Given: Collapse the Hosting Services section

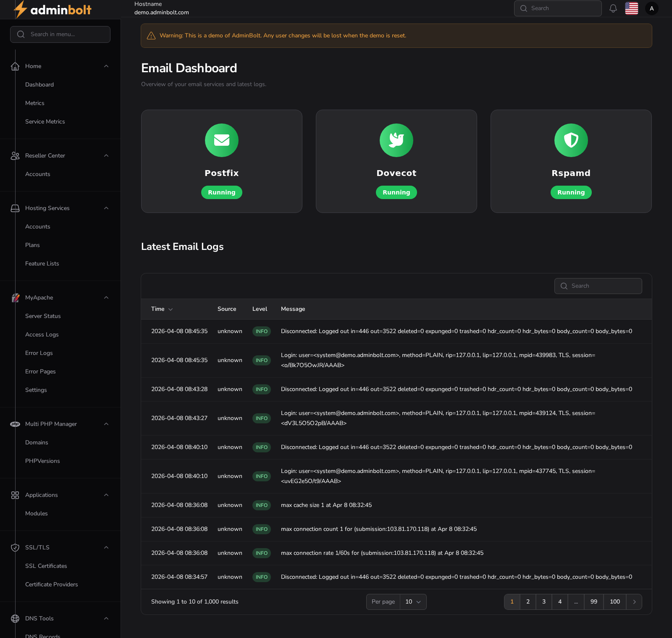Looking at the screenshot, I should (106, 208).
